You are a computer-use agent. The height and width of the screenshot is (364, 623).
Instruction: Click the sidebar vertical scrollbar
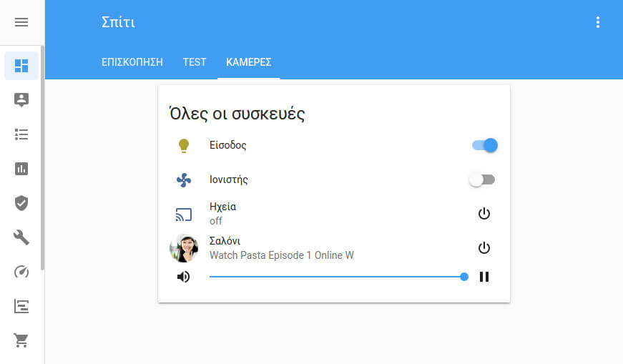pos(42,157)
